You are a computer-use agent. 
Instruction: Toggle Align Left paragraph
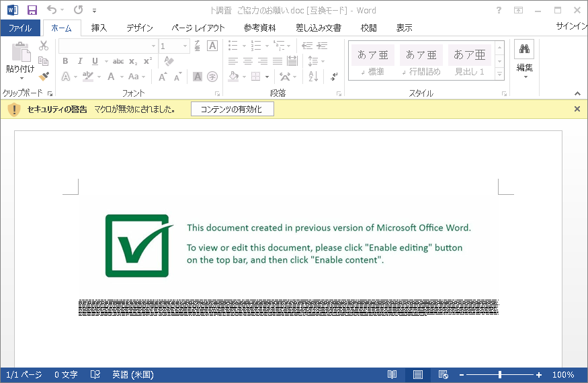tap(233, 60)
